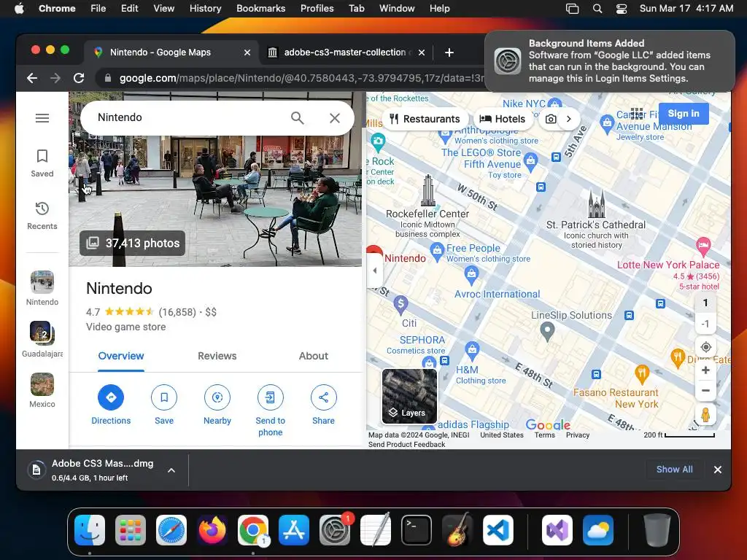Click the LineSlip Solutions pin

547,331
